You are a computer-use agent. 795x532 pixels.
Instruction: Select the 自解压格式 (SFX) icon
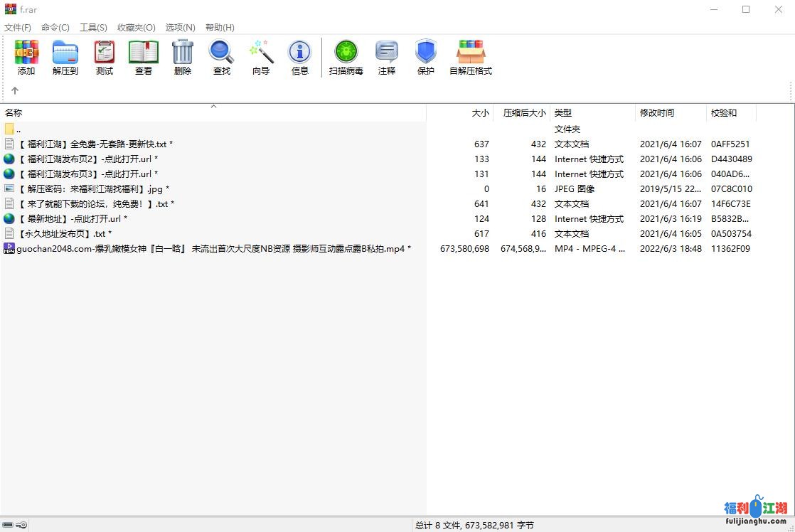pos(471,57)
